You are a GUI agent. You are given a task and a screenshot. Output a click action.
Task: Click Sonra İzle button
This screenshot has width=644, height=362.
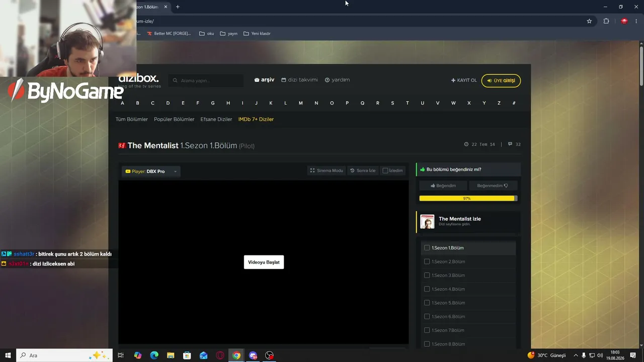363,170
